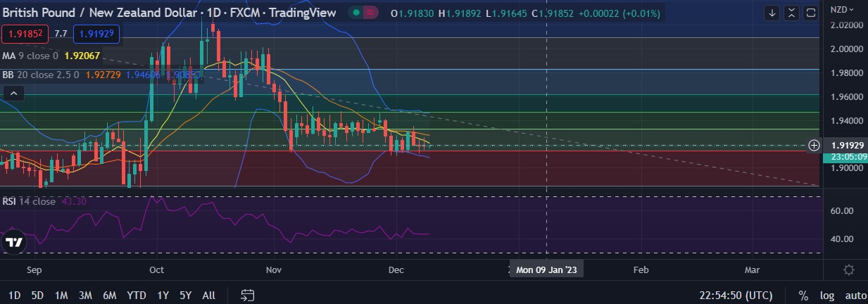Click the down-arrow button at top right of chart
868x304 pixels.
pos(773,13)
